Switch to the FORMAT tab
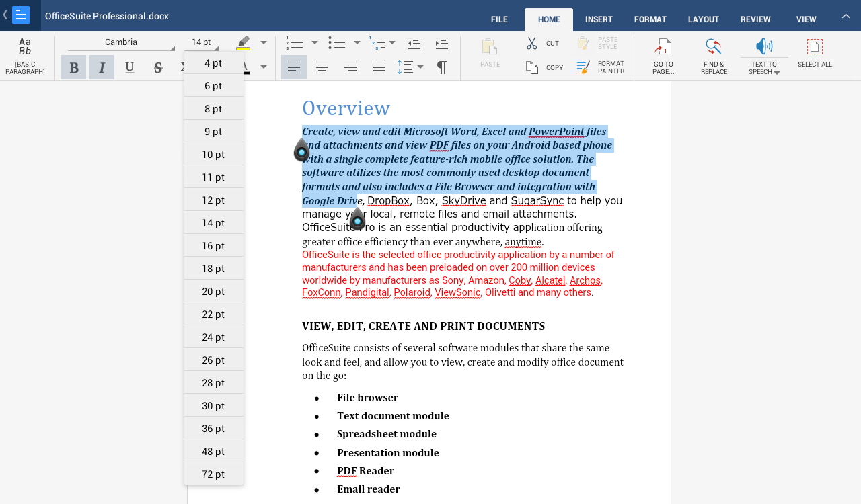The image size is (861, 504). pos(650,19)
